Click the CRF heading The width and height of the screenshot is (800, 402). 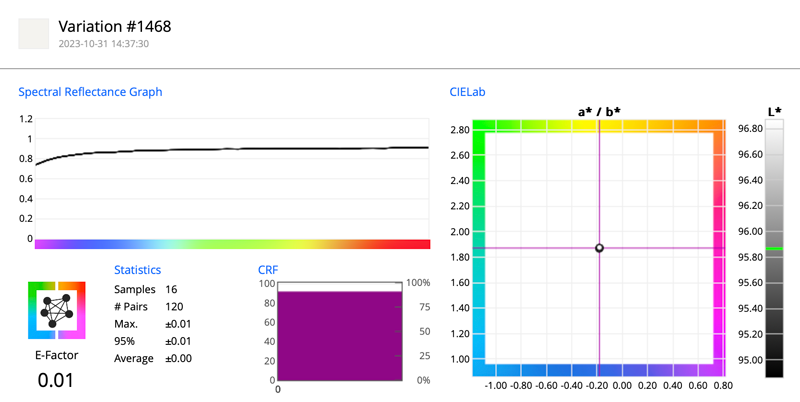point(268,270)
